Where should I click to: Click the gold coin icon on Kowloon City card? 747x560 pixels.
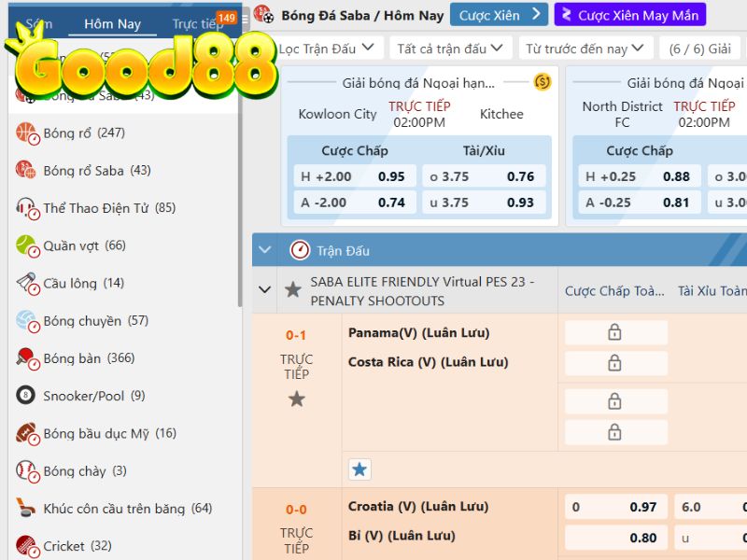(543, 82)
